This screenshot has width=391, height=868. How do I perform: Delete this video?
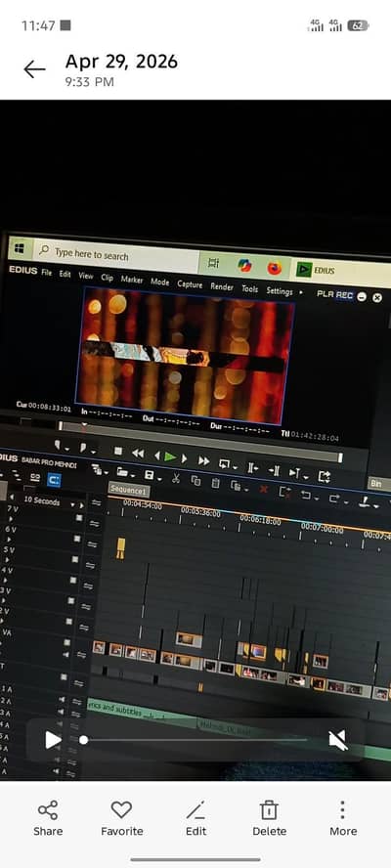click(269, 817)
